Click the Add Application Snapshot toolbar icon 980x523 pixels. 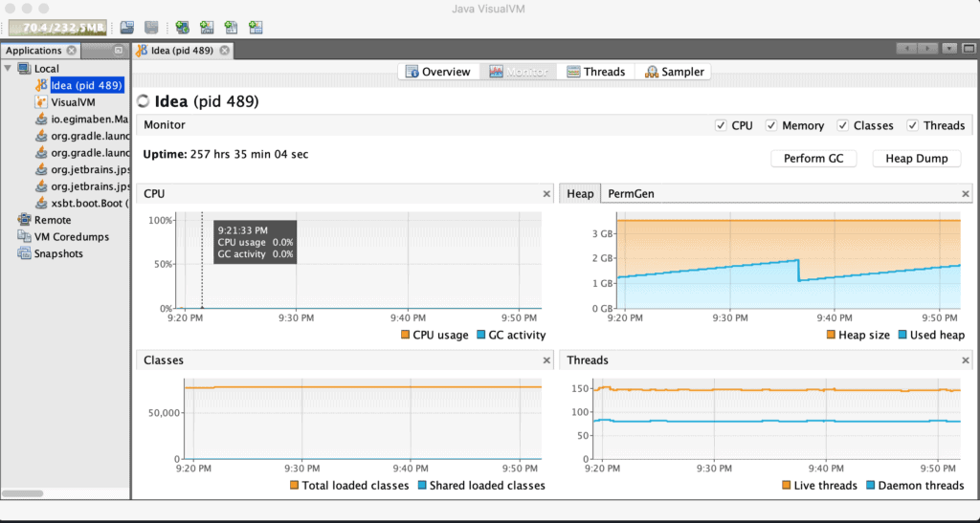(256, 28)
